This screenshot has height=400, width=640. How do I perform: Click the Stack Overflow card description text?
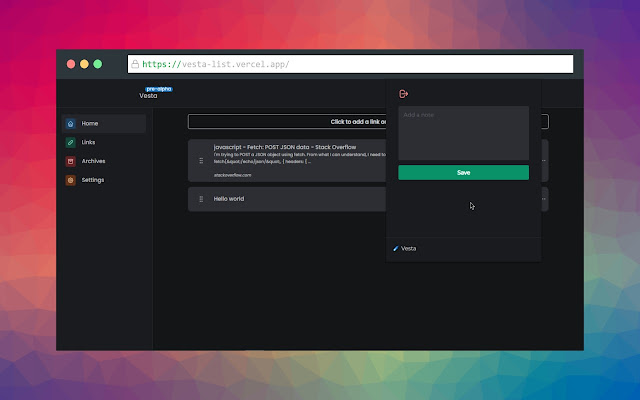[x=299, y=158]
